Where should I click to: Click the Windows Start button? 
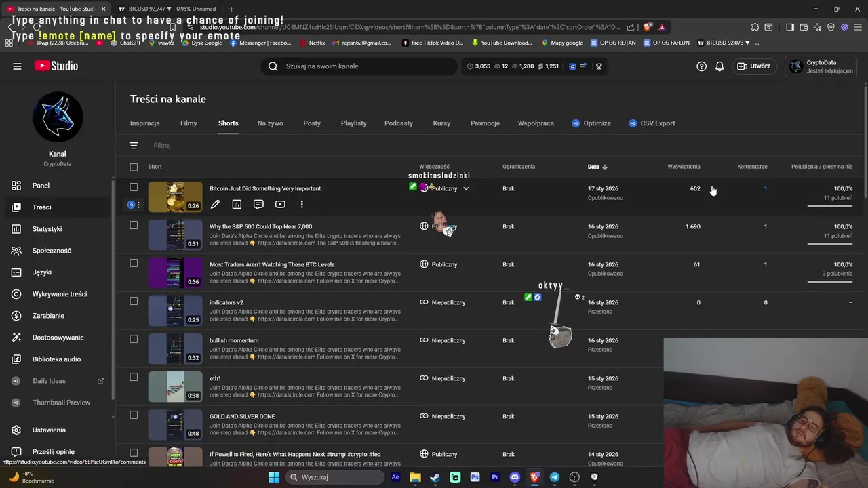(x=274, y=477)
